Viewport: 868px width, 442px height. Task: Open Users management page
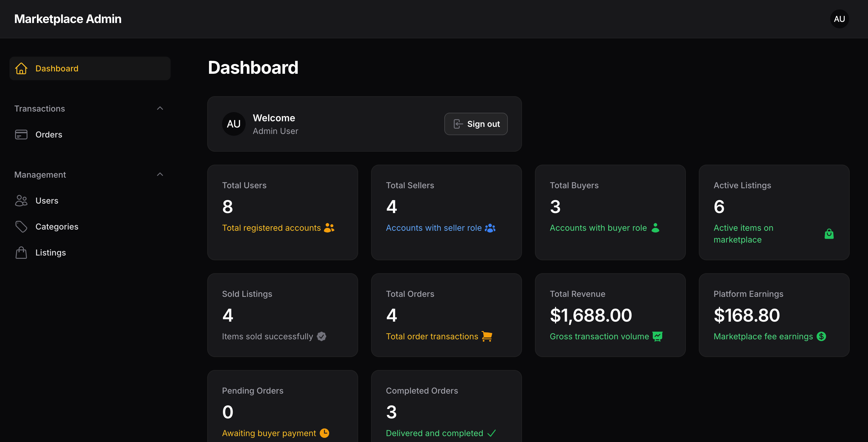90,201
